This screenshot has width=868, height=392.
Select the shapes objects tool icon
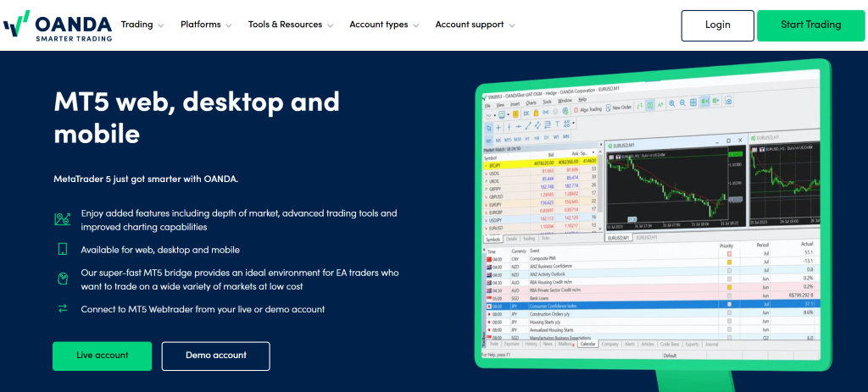tap(567, 124)
